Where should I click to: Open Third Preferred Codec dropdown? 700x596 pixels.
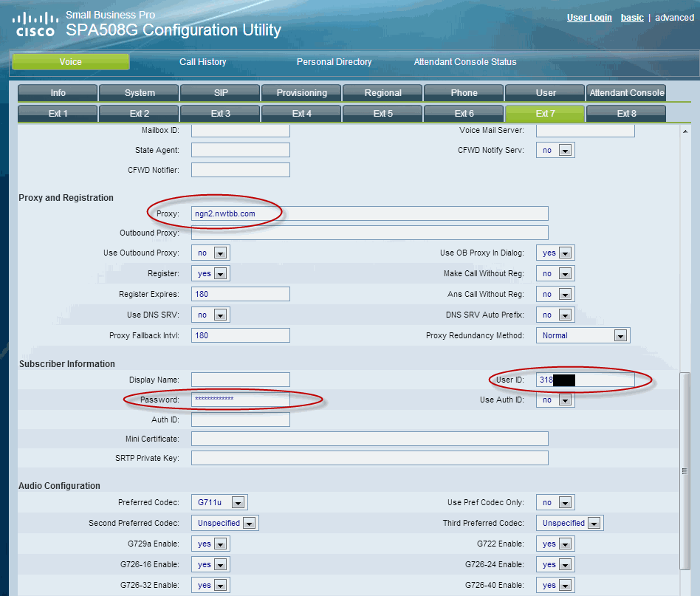569,523
